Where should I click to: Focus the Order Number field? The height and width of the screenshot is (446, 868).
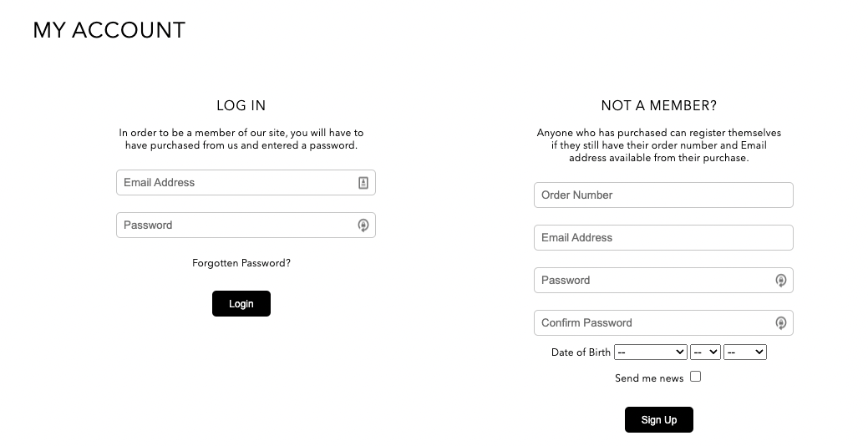[663, 195]
